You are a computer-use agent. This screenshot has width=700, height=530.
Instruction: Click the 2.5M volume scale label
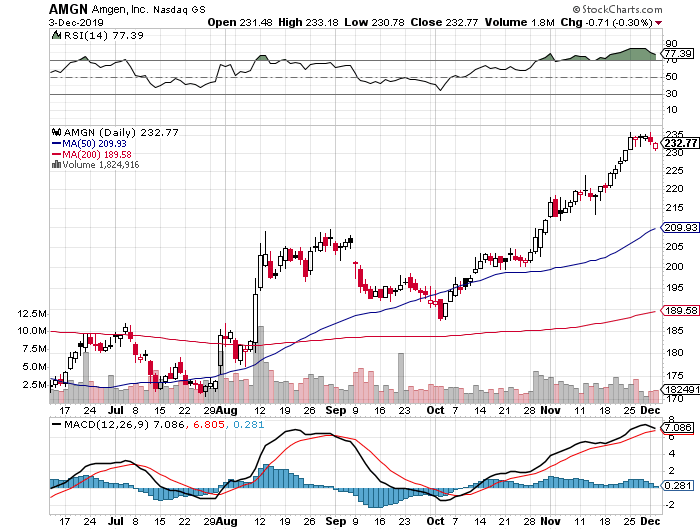34,385
